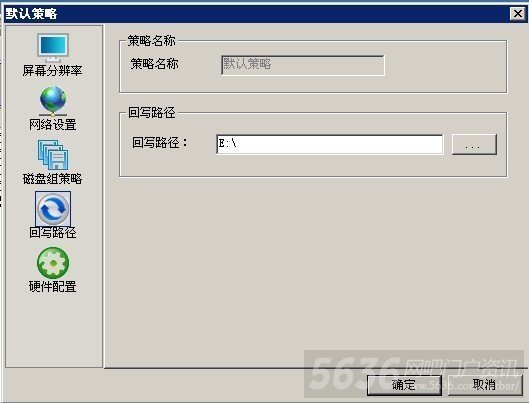Close the 默认策略 dialog window
This screenshot has width=529, height=403.
point(518,14)
